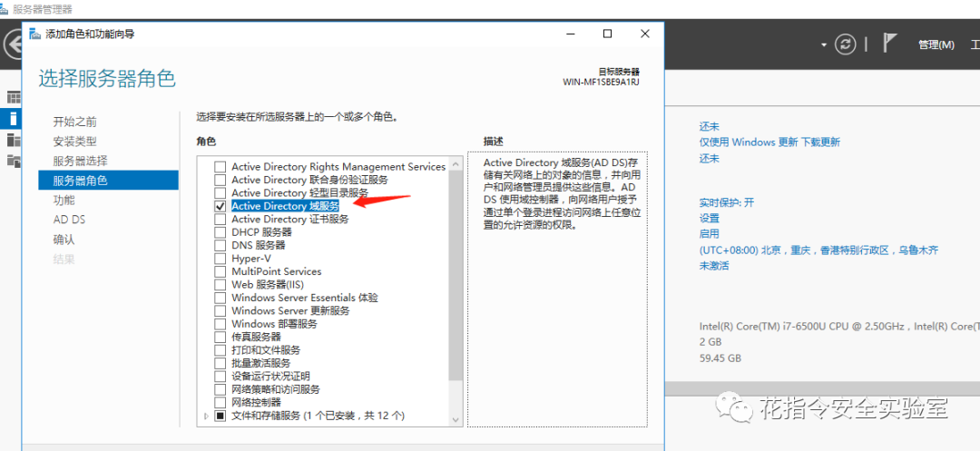This screenshot has height=451, width=980.
Task: Open dropdown arrow beside refresh icon
Action: [x=824, y=45]
